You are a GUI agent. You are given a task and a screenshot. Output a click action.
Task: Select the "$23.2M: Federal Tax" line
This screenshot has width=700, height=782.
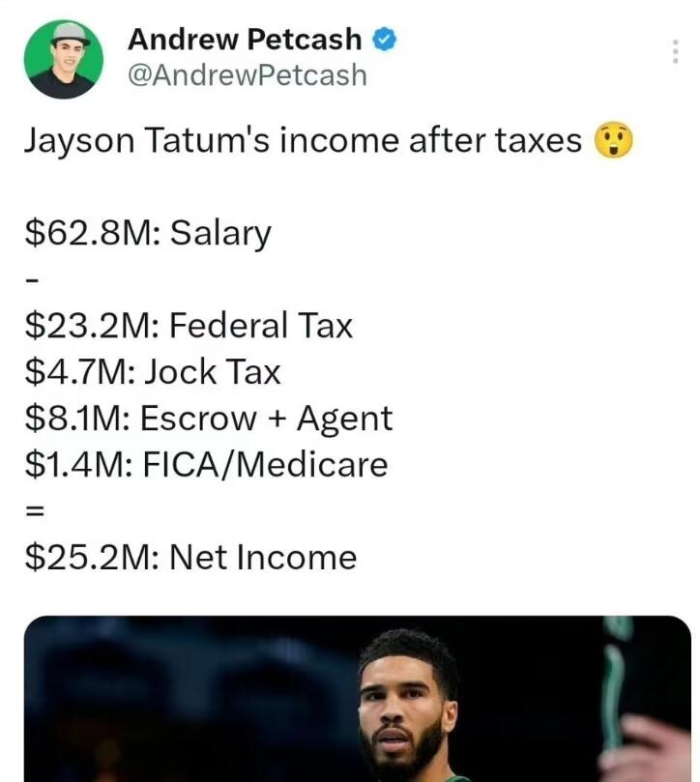pos(189,327)
